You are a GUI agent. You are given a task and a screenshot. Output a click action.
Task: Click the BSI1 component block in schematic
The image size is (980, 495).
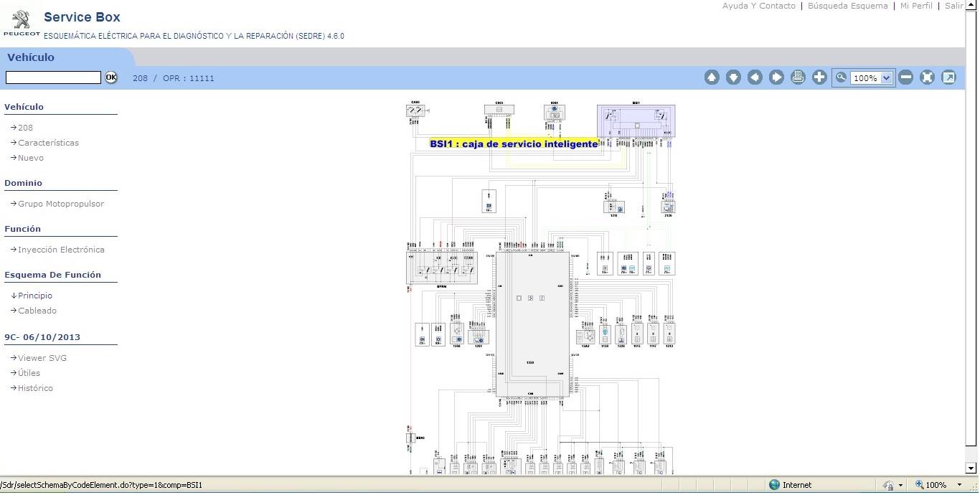click(x=636, y=120)
